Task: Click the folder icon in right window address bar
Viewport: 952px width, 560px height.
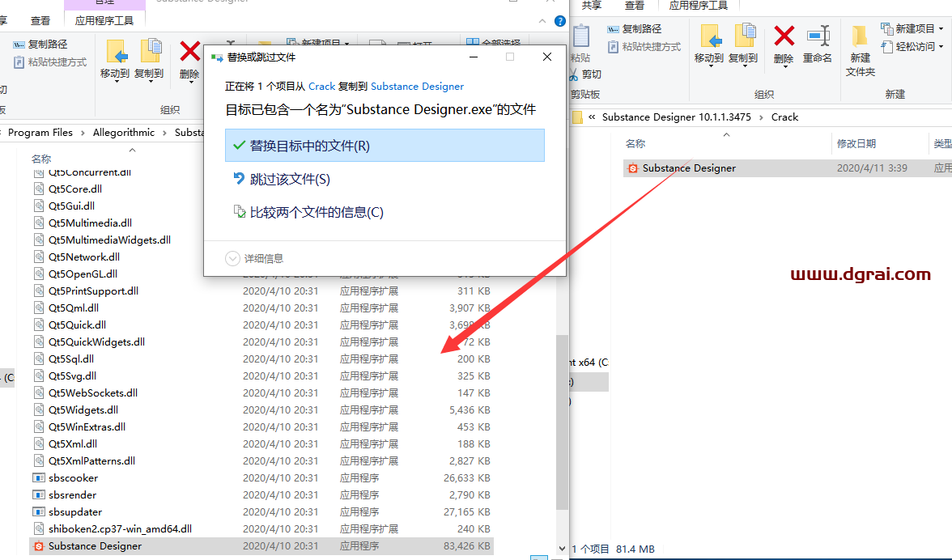Action: coord(577,117)
